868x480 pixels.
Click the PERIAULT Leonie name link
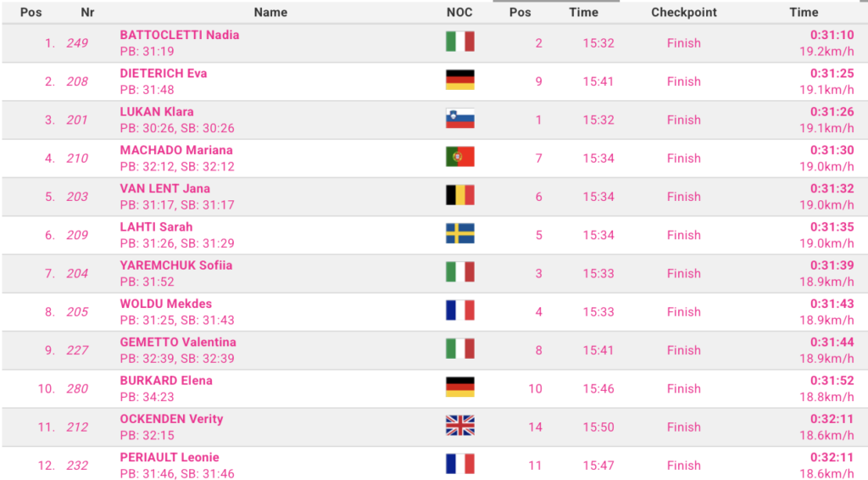(170, 457)
